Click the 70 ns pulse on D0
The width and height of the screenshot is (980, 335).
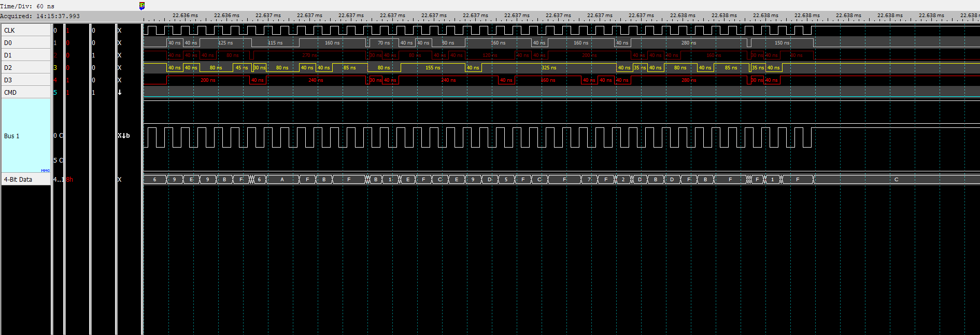click(384, 43)
